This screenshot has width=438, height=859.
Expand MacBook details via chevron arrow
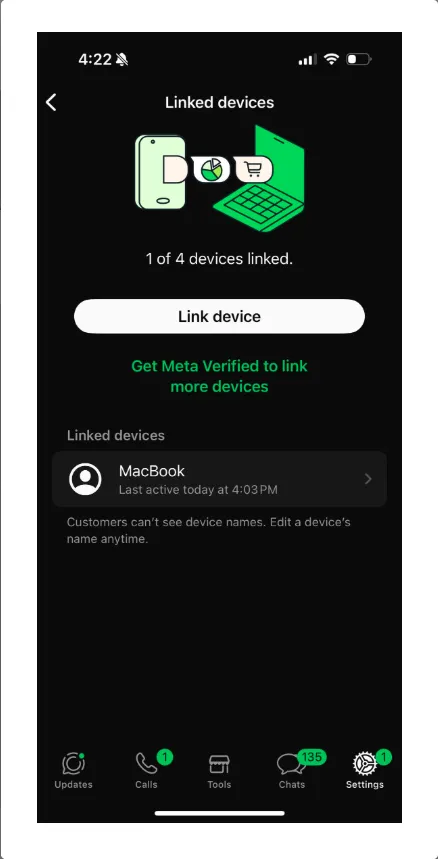coord(368,479)
